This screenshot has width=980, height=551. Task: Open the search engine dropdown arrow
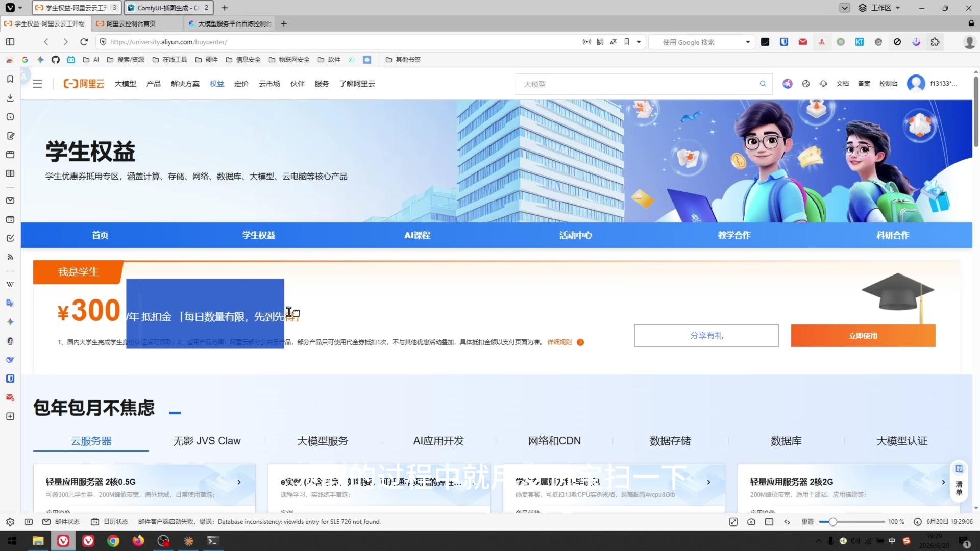click(748, 42)
